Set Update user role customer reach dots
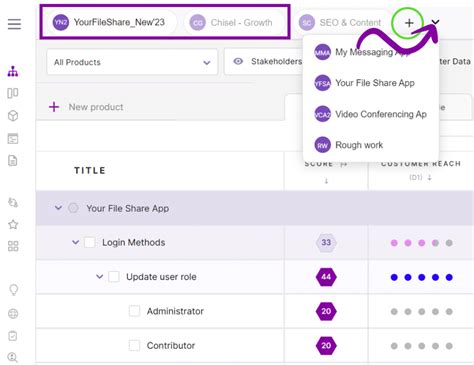Viewport: 474px width, 365px height. [x=421, y=277]
